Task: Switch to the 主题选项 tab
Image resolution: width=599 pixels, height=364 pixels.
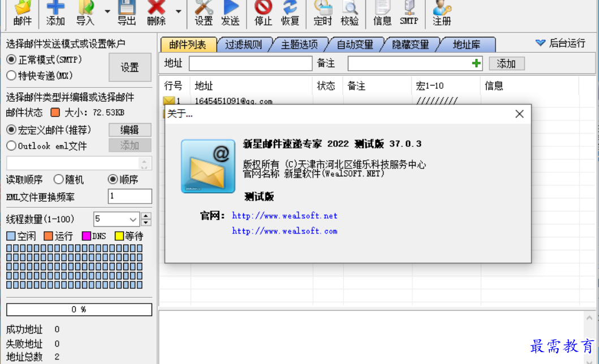Action: 300,45
